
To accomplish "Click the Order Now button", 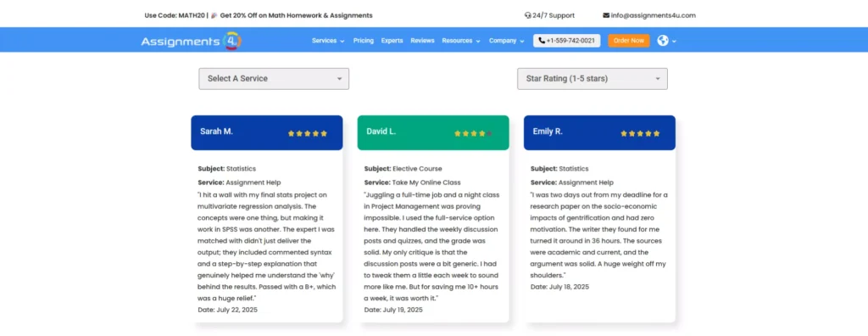I will click(629, 41).
